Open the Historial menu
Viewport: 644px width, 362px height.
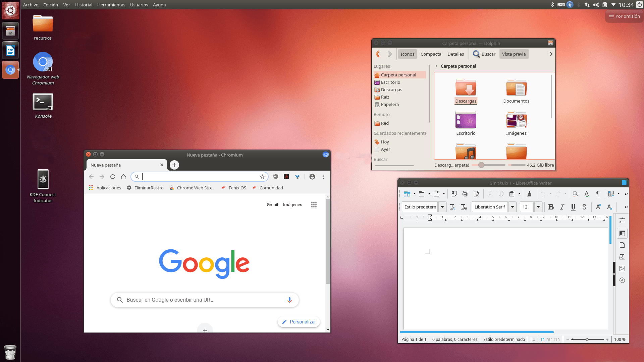(84, 5)
